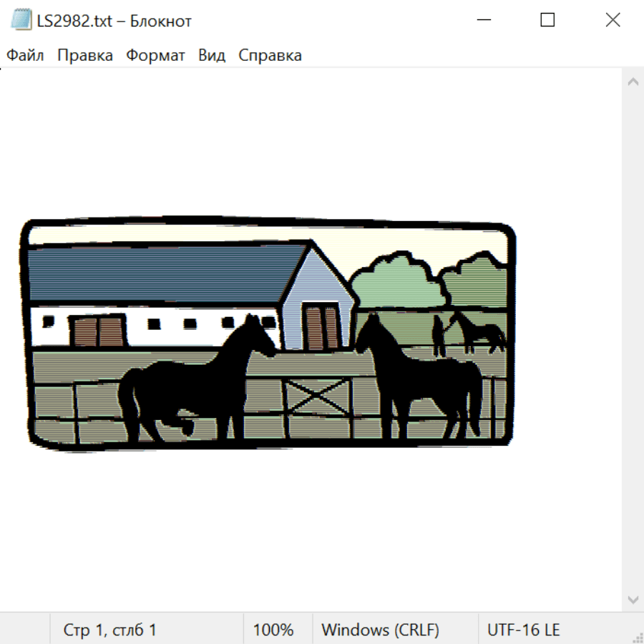Open the Правка menu
This screenshot has height=644, width=644.
[85, 55]
